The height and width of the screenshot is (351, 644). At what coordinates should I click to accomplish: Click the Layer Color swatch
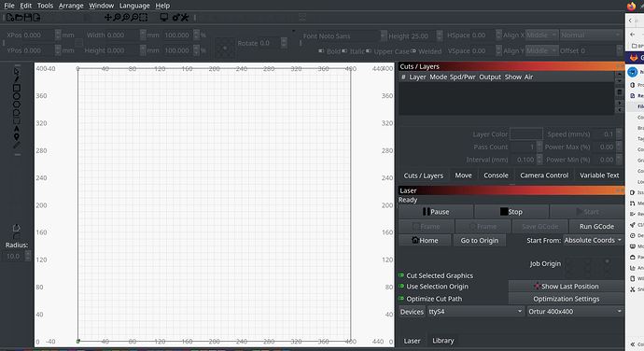tap(526, 134)
